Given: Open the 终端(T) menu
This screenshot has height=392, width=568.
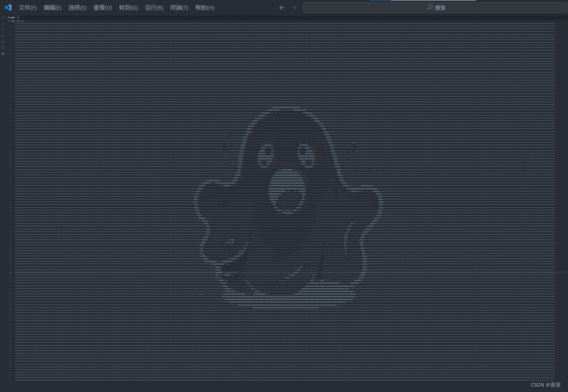Looking at the screenshot, I should tap(179, 7).
